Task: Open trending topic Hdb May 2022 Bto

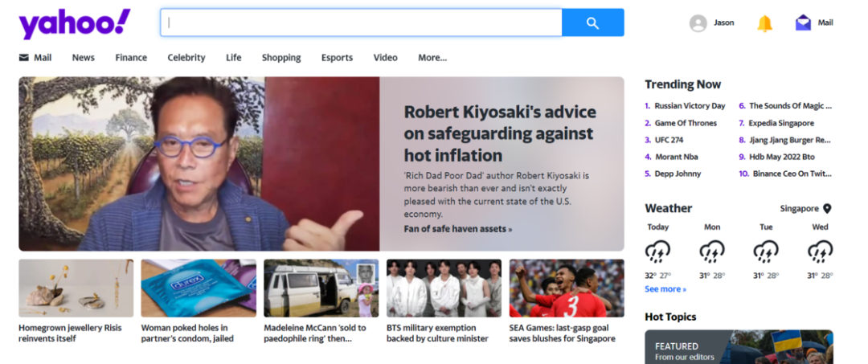Action: [x=782, y=157]
